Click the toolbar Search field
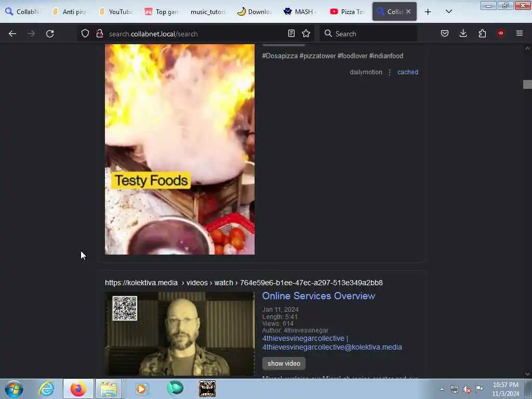 368,34
